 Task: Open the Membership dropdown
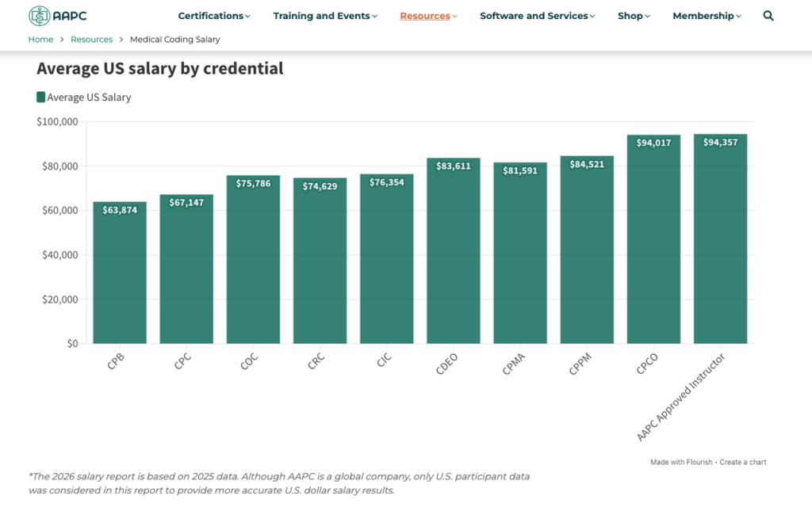703,15
